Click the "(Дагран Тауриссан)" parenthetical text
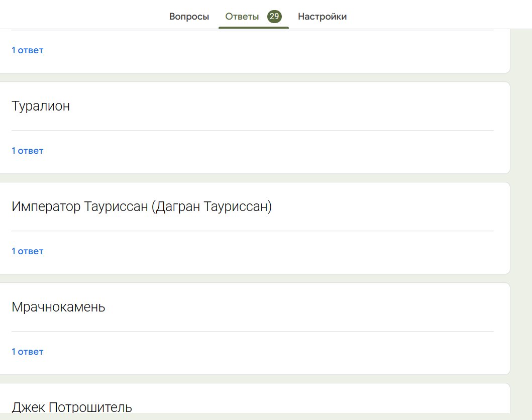 click(211, 206)
